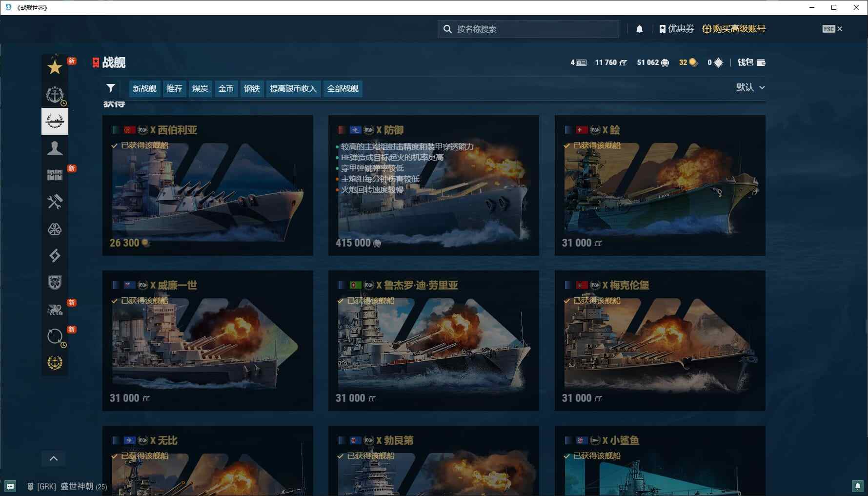868x496 pixels.
Task: Select the 提高银币收入 filter tab
Action: (293, 88)
